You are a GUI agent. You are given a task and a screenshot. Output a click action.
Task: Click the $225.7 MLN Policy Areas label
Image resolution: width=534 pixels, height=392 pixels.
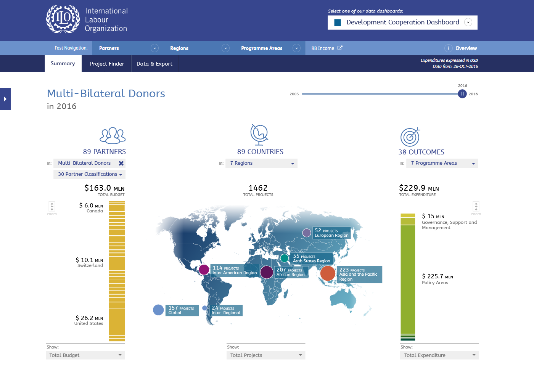click(x=437, y=279)
